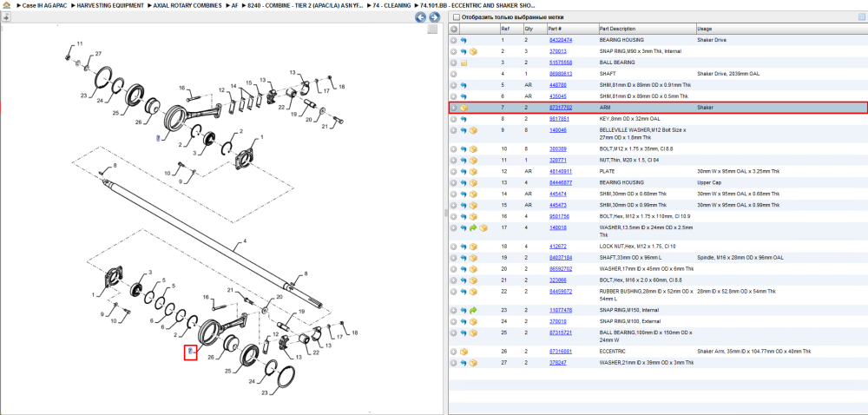
Task: Click box icon on NUT Thin M20 row
Action: pos(474,160)
